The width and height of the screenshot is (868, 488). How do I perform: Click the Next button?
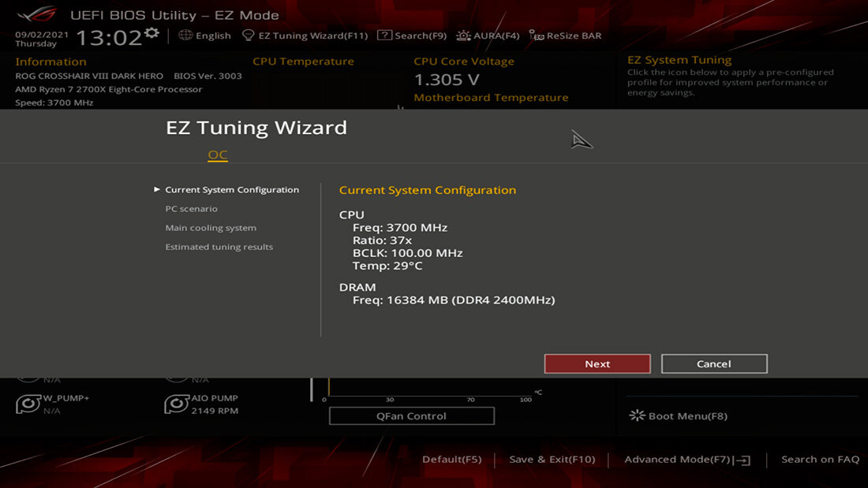click(x=597, y=363)
